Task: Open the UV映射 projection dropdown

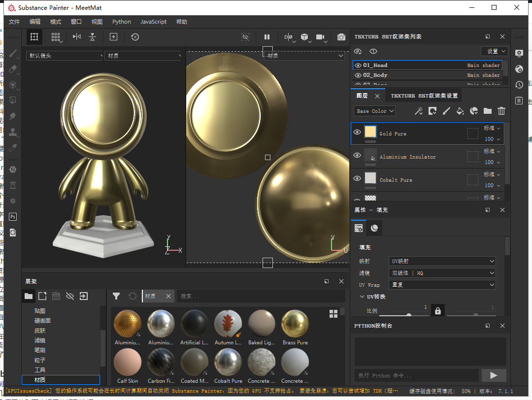Action: point(442,261)
